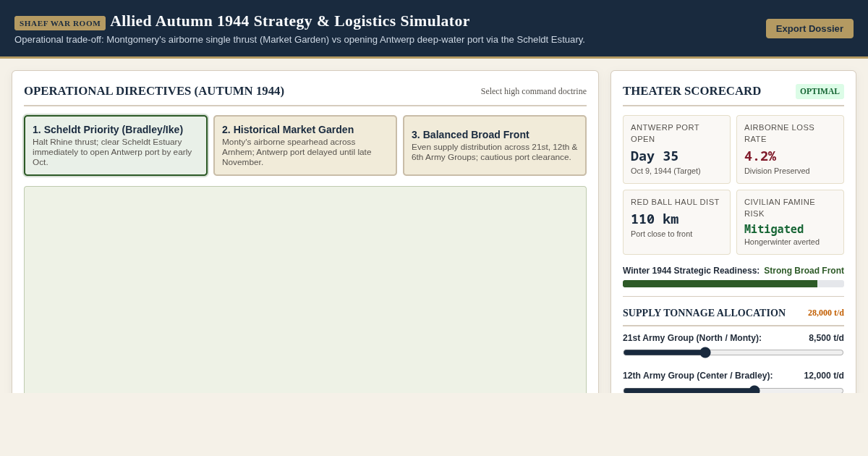Click the '8,500 t/d' tonnage value

[x=826, y=338]
